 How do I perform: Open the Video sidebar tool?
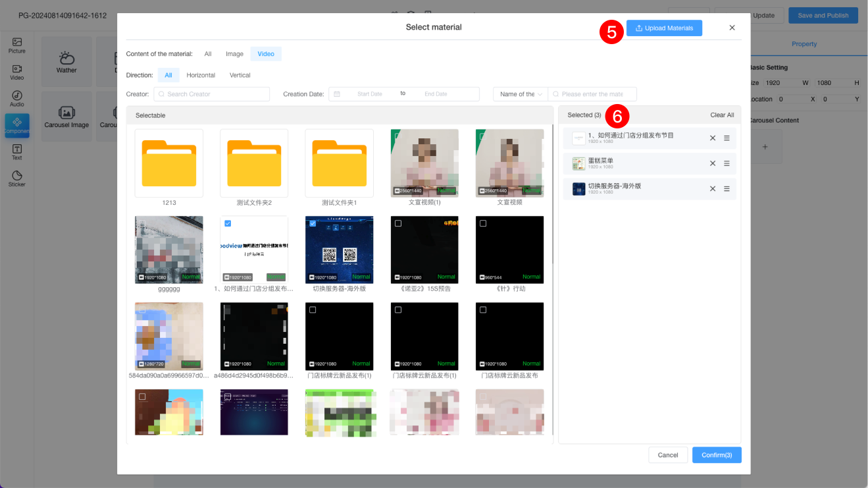click(x=16, y=72)
